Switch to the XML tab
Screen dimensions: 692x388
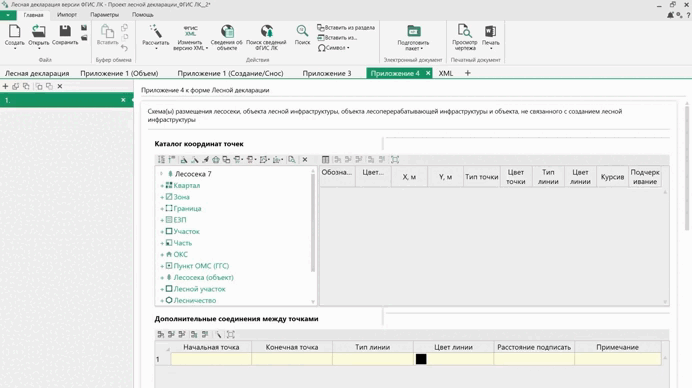tap(446, 73)
